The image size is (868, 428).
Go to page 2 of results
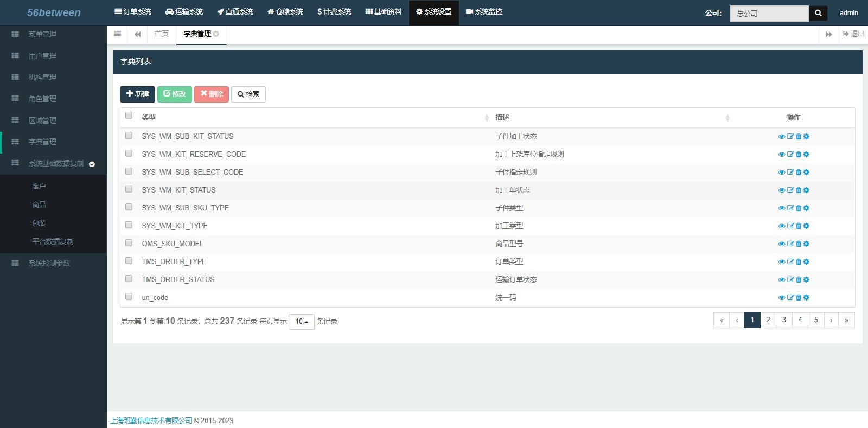coord(768,321)
